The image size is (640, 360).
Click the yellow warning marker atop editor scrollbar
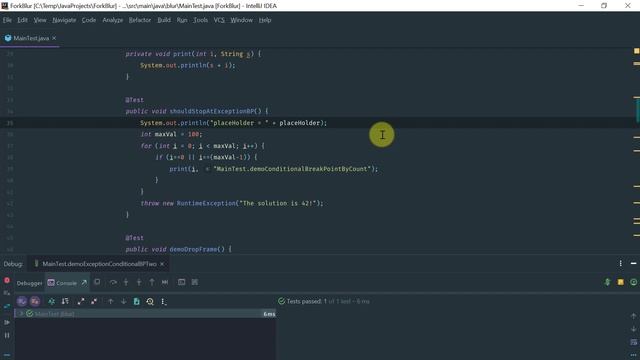(x=636, y=51)
